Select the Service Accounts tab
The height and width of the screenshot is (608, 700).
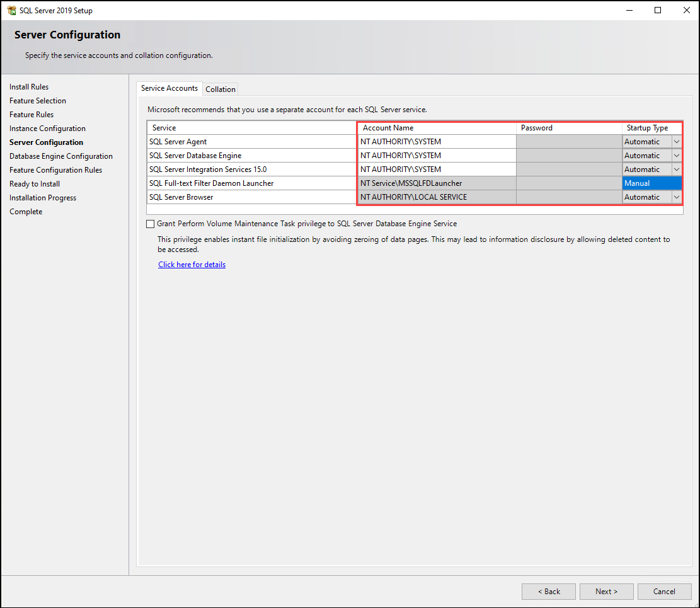point(169,88)
